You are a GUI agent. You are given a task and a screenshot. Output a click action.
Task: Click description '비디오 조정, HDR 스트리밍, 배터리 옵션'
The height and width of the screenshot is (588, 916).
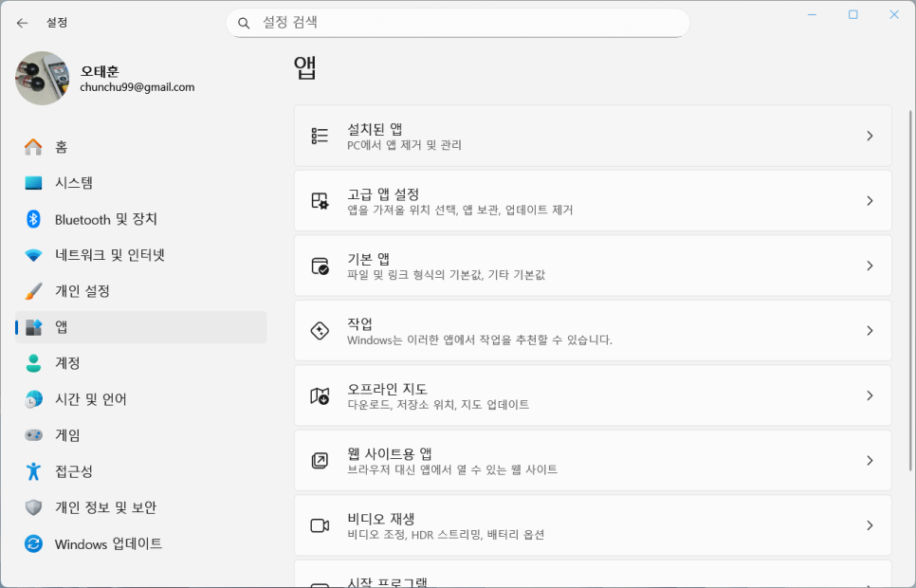(x=446, y=535)
